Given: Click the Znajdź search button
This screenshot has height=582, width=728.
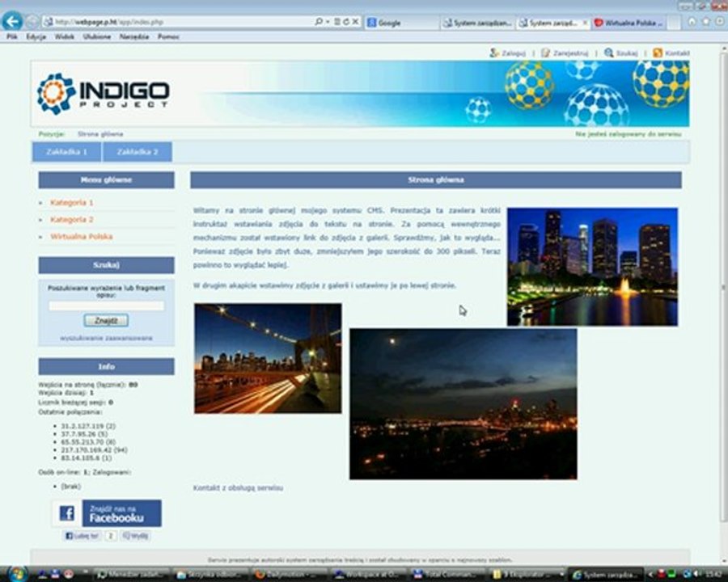Looking at the screenshot, I should click(x=106, y=321).
